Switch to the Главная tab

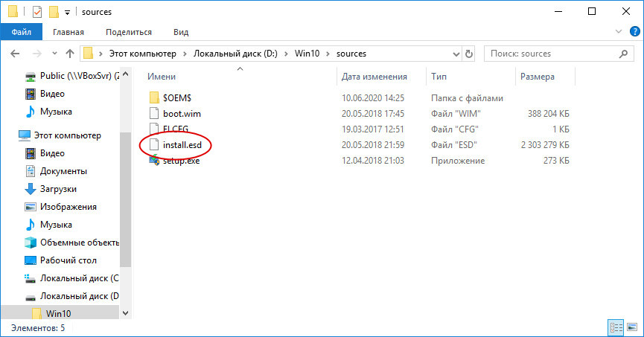coord(68,32)
